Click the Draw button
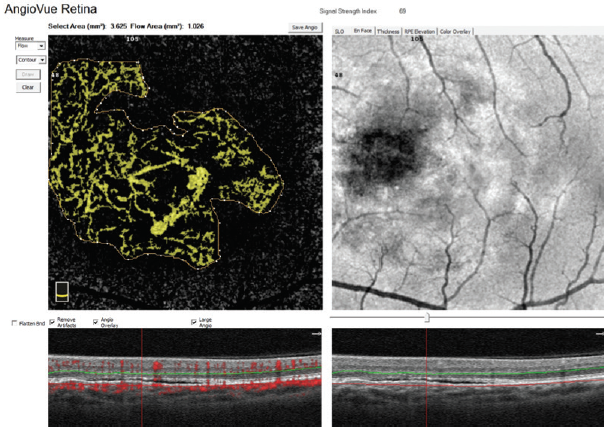The image size is (604, 430). click(x=30, y=74)
